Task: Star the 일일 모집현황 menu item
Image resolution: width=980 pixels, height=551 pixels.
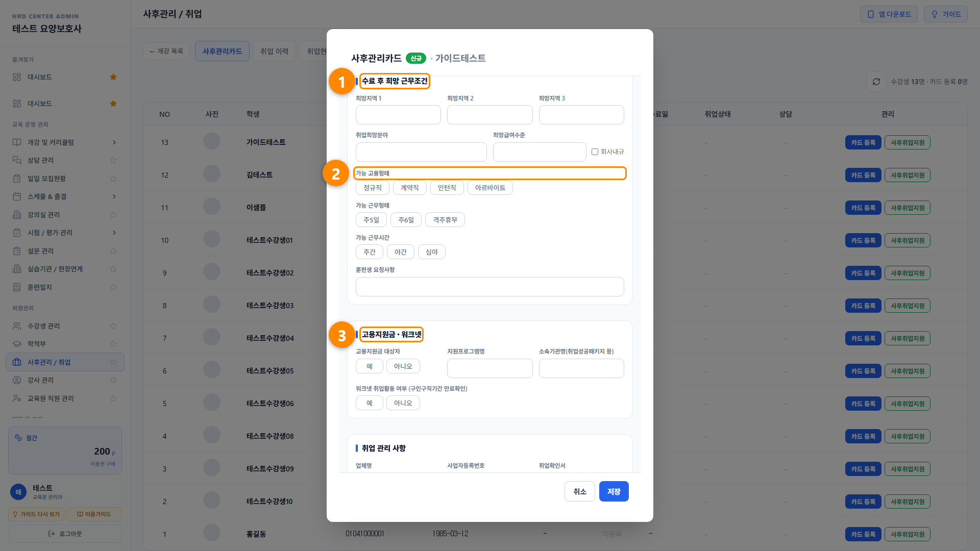Action: [x=113, y=179]
